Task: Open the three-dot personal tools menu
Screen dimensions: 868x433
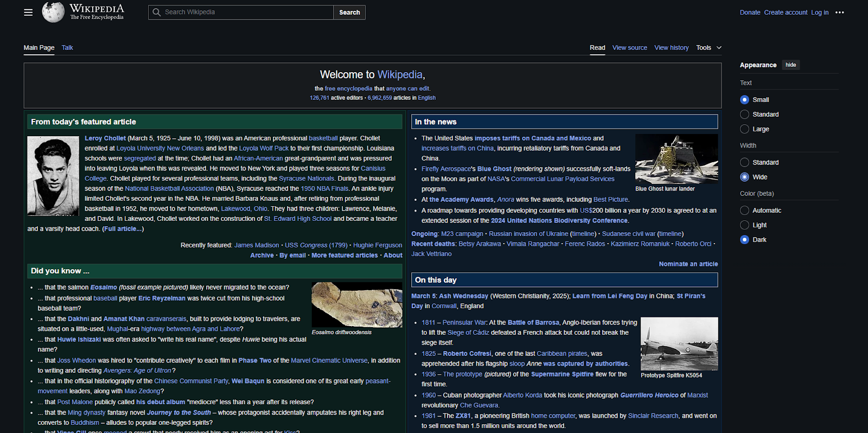Action: pyautogui.click(x=839, y=12)
